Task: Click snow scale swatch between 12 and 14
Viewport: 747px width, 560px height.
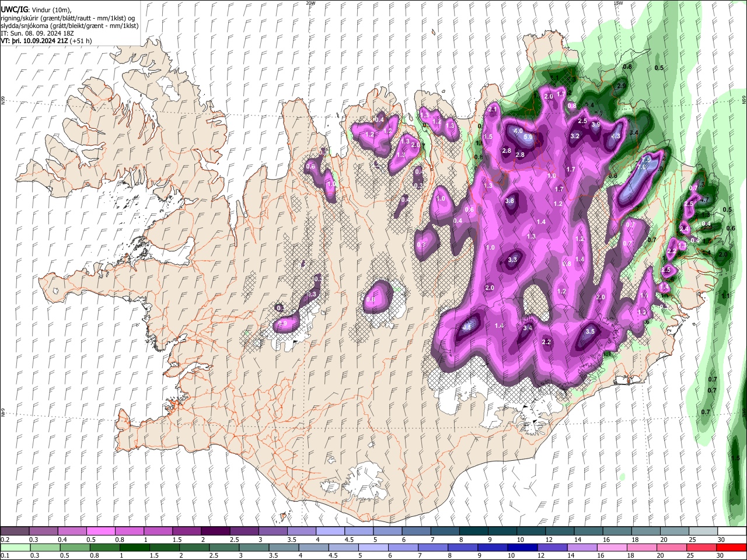Action: 558,531
